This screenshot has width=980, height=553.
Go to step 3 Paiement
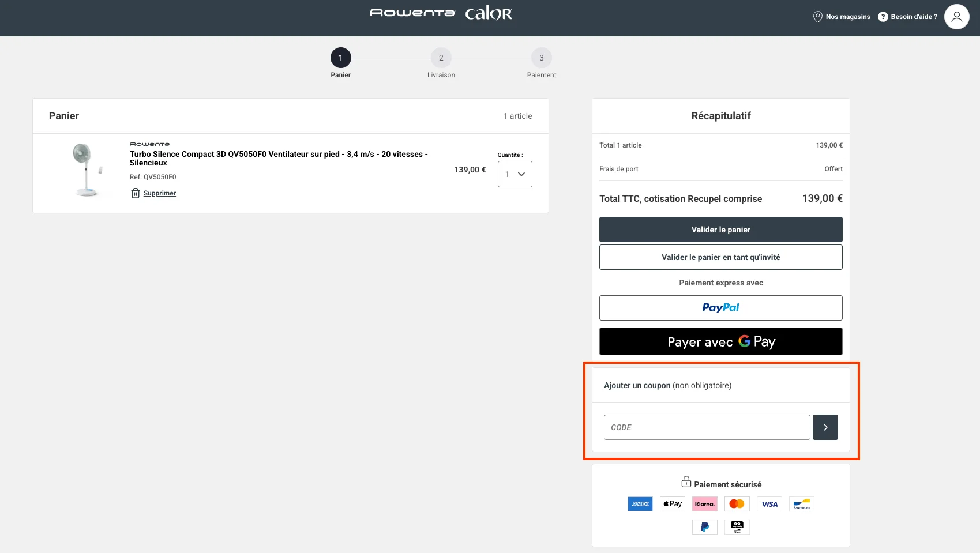[x=541, y=58]
